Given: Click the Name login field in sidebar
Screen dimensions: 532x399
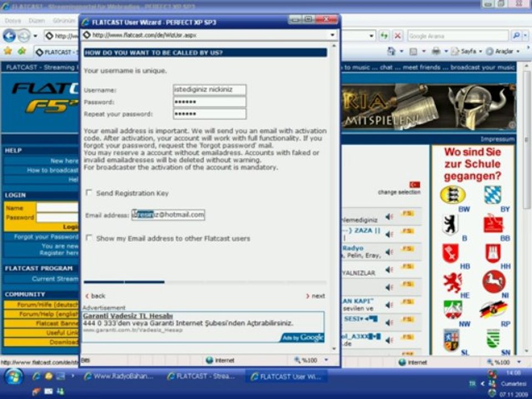Looking at the screenshot, I should click(x=57, y=207).
